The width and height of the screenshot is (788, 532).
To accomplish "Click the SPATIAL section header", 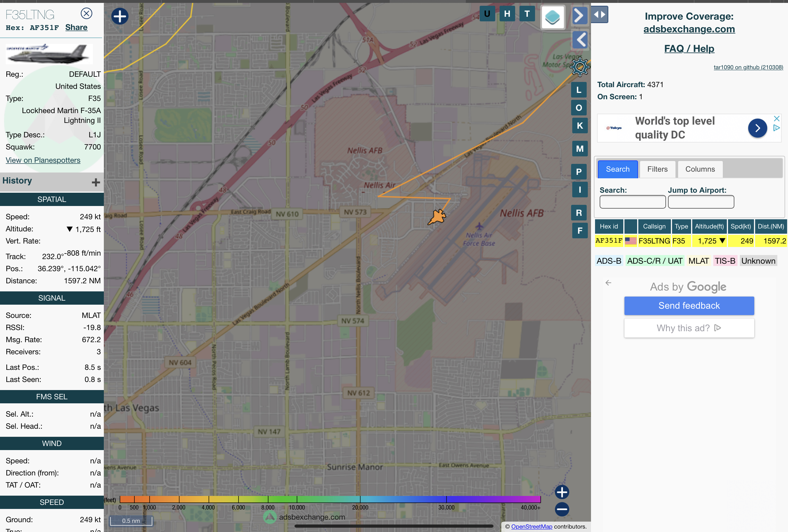I will tap(52, 199).
